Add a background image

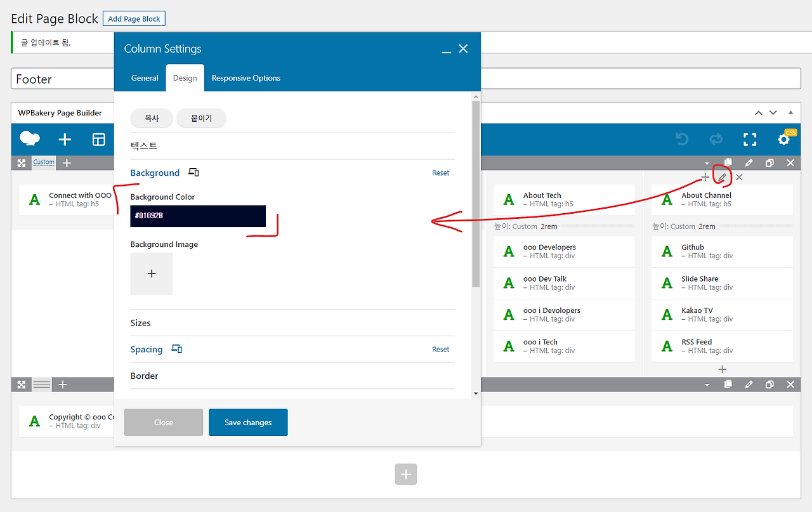(152, 273)
